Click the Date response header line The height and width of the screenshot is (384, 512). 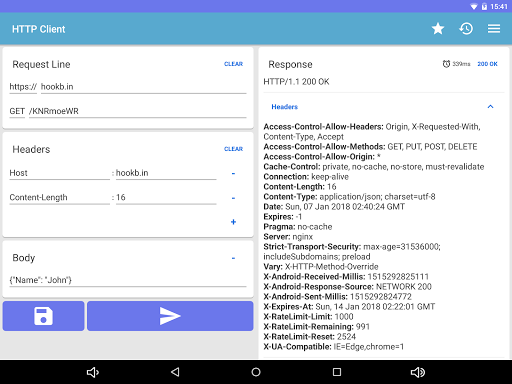334,207
